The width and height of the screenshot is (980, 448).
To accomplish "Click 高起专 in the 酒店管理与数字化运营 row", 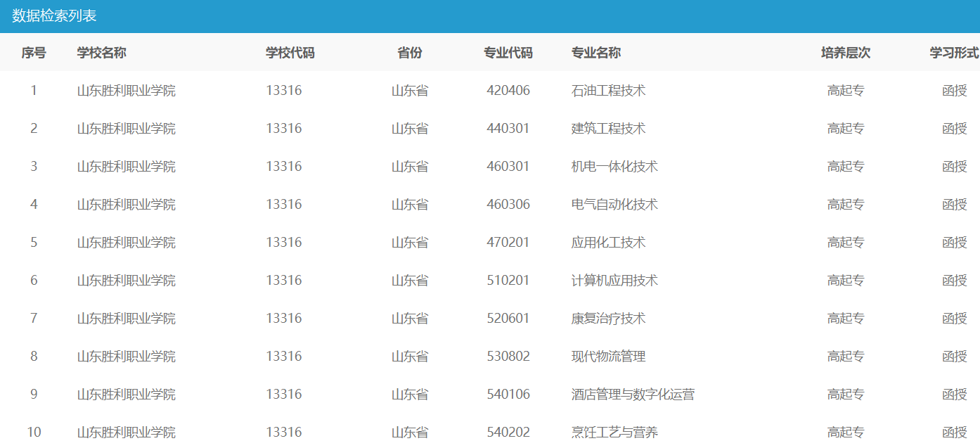I will pyautogui.click(x=846, y=395).
